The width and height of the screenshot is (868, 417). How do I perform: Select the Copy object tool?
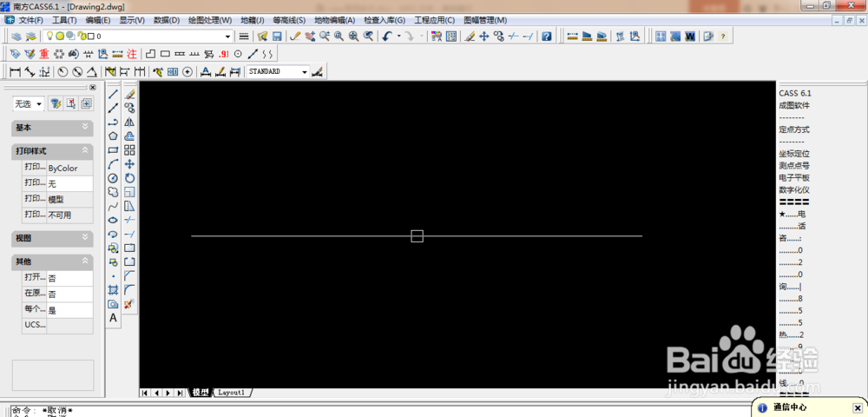click(x=129, y=108)
